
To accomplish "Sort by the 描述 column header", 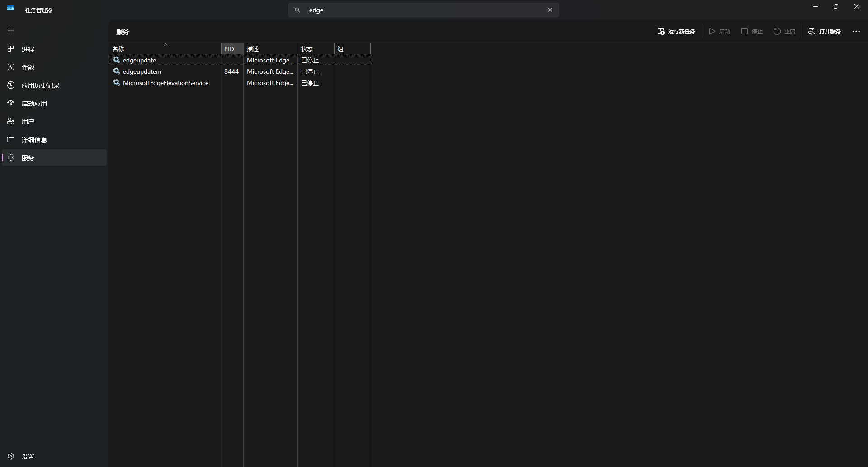I will click(271, 49).
